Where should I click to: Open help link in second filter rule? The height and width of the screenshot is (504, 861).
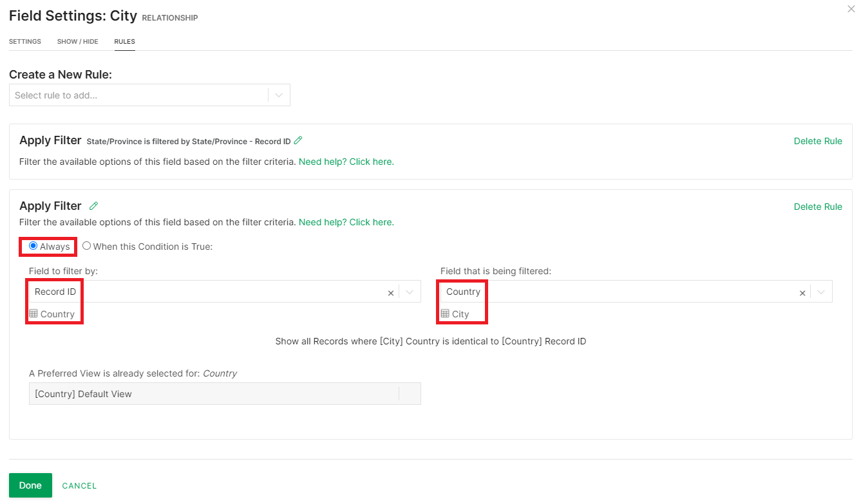pos(346,222)
